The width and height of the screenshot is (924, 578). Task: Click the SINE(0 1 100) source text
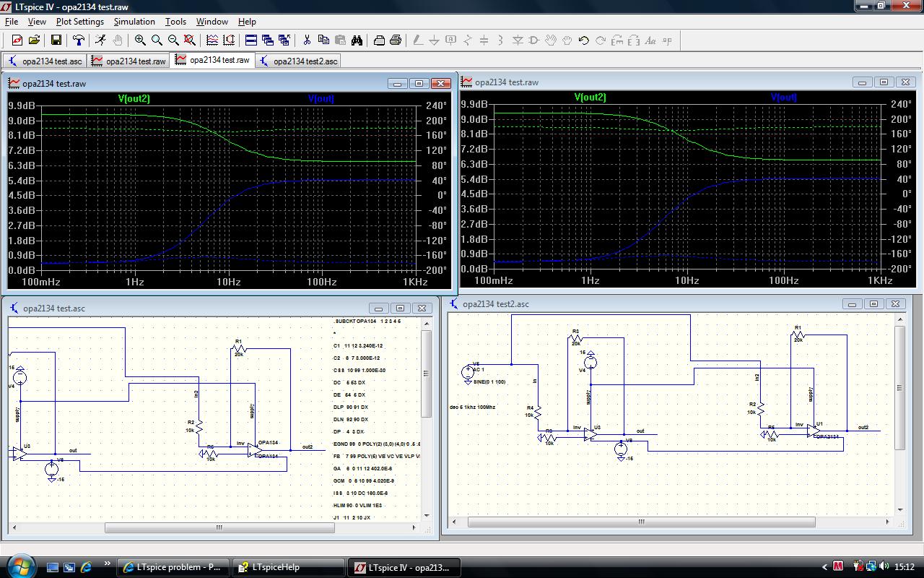[x=490, y=381]
